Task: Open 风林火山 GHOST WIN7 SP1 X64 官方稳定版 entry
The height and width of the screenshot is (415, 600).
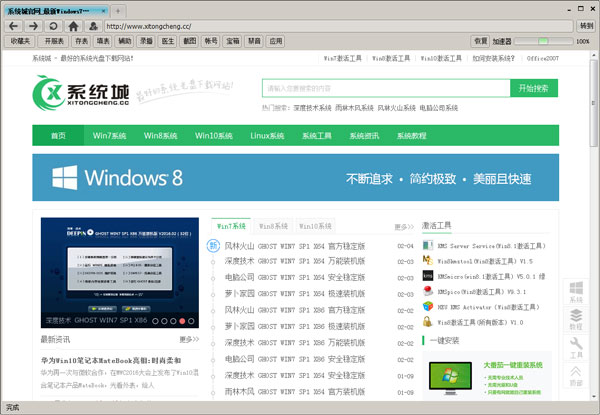Action: pyautogui.click(x=295, y=246)
